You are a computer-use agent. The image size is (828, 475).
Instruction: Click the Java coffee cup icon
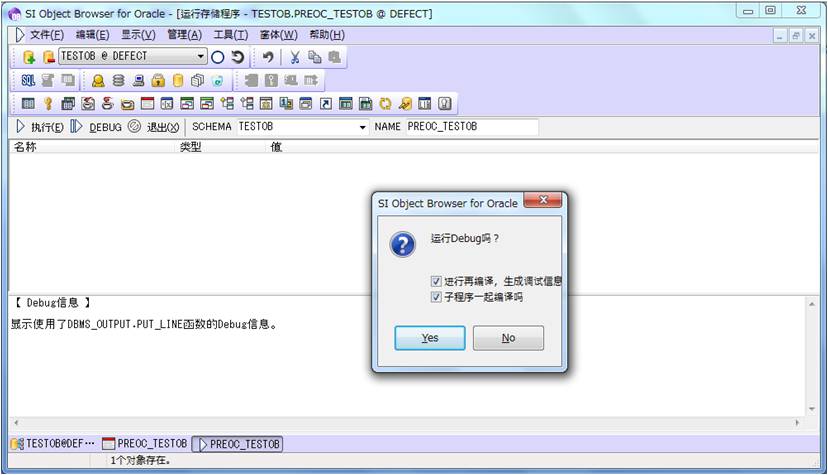click(108, 103)
